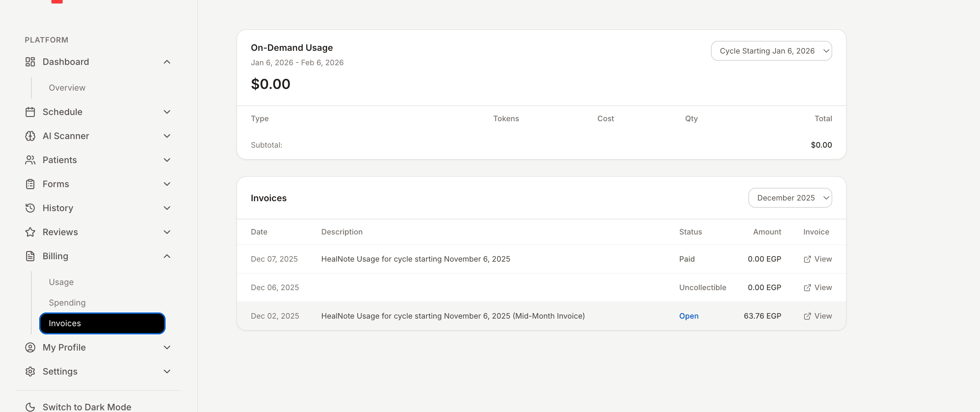Switch to Dark Mode

pyautogui.click(x=87, y=407)
